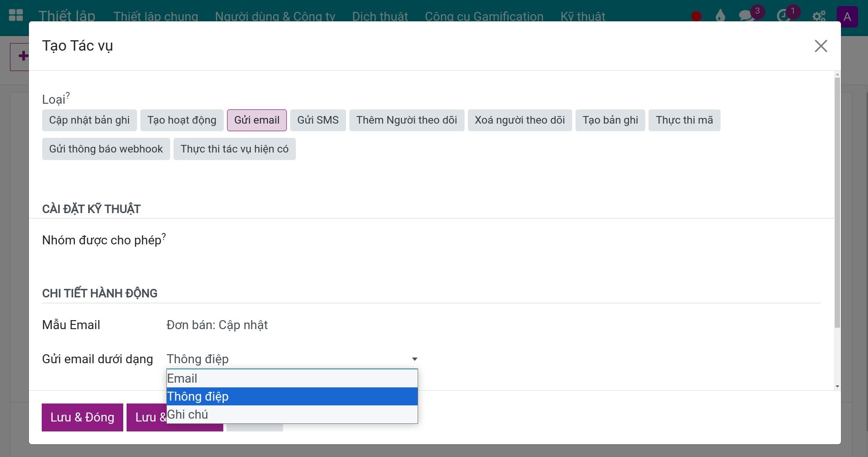The height and width of the screenshot is (457, 868).
Task: Open the Gửi email dưới dạng dropdown
Action: 292,359
